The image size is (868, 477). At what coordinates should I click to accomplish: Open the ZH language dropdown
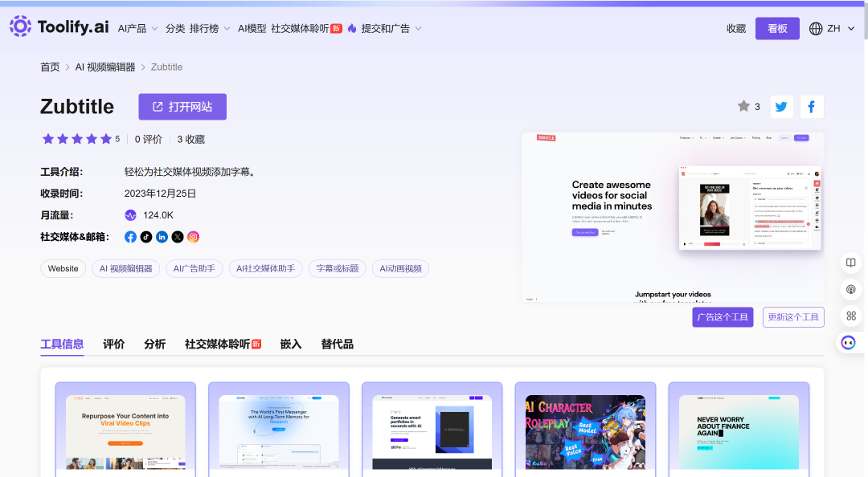pos(840,28)
